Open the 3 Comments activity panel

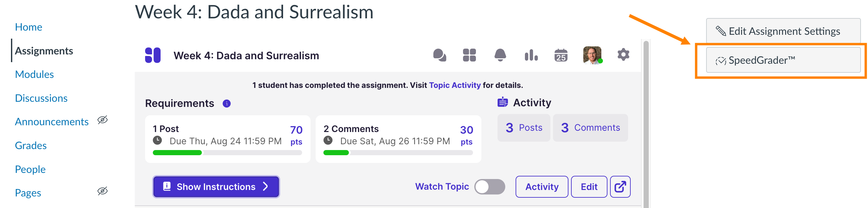click(590, 128)
